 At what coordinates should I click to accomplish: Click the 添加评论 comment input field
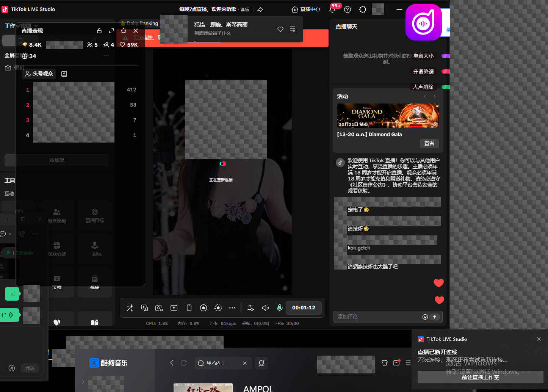point(377,317)
